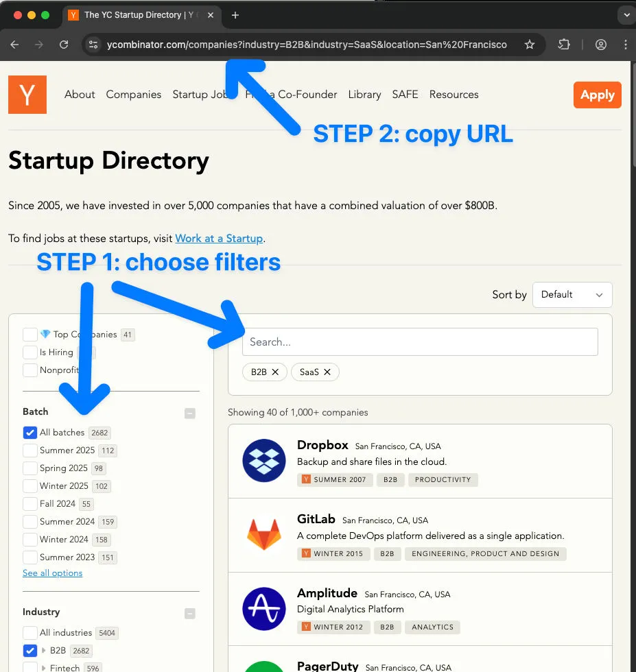636x672 pixels.
Task: Uncheck the B2B industry checkbox
Action: [30, 651]
